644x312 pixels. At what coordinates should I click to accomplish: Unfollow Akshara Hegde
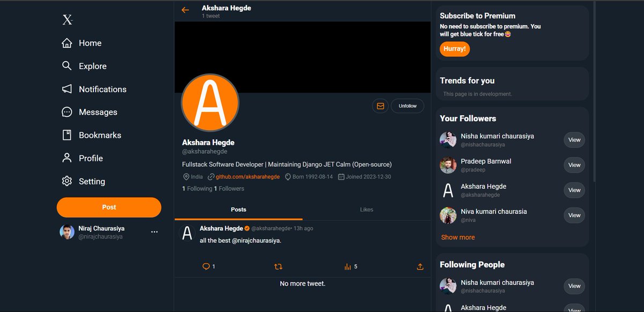click(407, 106)
